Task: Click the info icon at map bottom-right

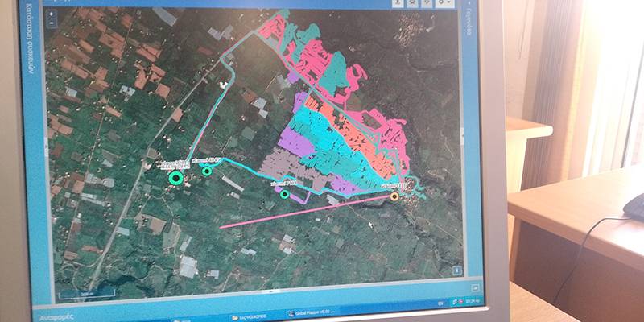Action: point(456,270)
